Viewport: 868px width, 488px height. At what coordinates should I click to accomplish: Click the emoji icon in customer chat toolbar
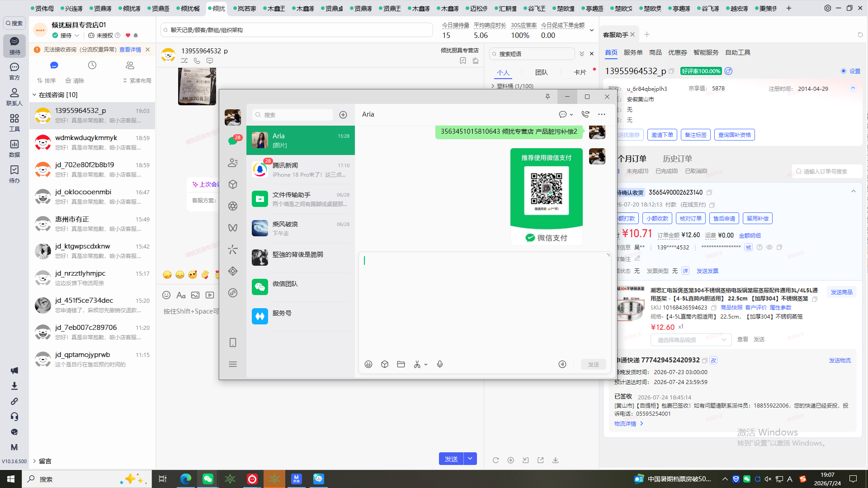(x=166, y=295)
